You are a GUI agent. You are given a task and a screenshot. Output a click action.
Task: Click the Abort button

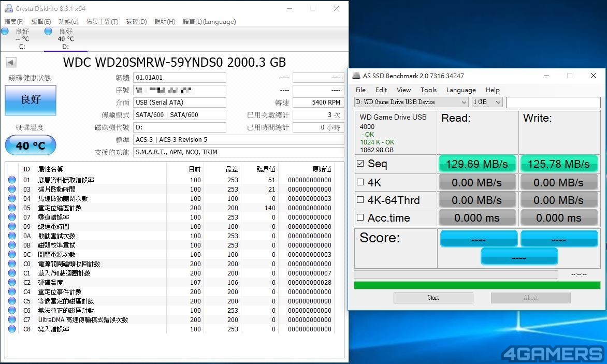click(x=530, y=298)
